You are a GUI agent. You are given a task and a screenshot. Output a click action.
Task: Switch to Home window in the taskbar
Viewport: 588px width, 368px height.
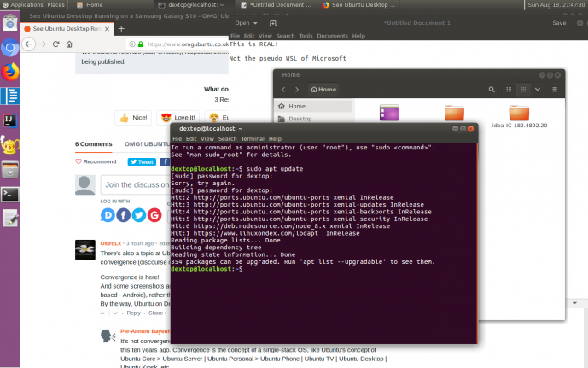click(90, 5)
